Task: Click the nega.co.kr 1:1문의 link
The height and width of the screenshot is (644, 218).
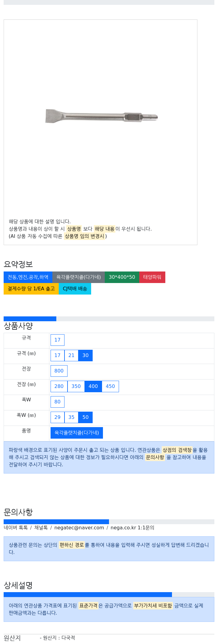Action: tap(132, 528)
